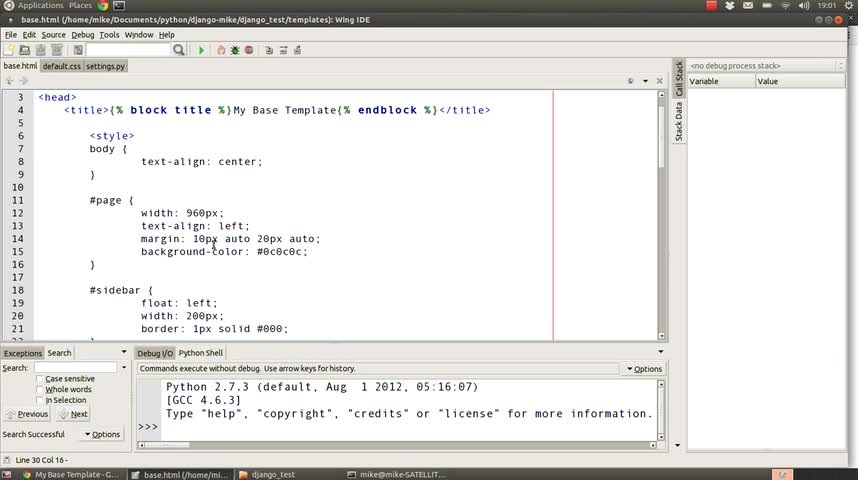Click the Variable column header
The height and width of the screenshot is (480, 858).
[721, 81]
